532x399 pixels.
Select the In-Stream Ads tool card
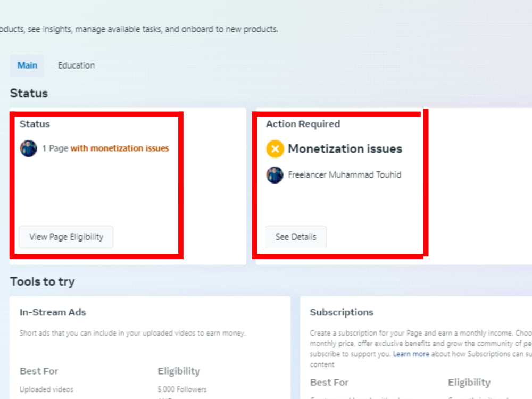(150, 346)
